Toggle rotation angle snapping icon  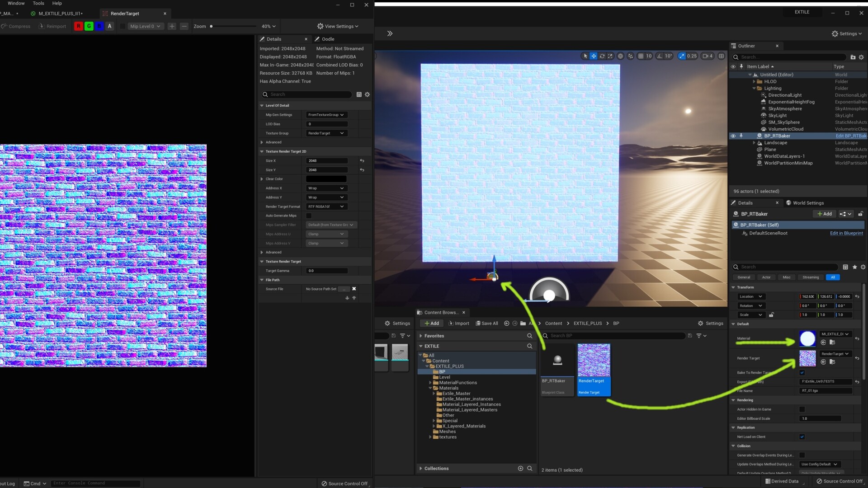point(660,56)
